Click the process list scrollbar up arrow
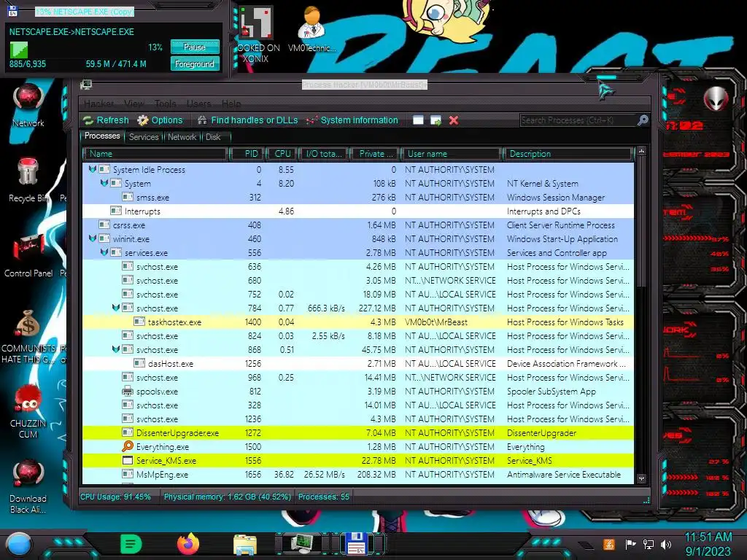The width and height of the screenshot is (747, 560). click(x=641, y=152)
